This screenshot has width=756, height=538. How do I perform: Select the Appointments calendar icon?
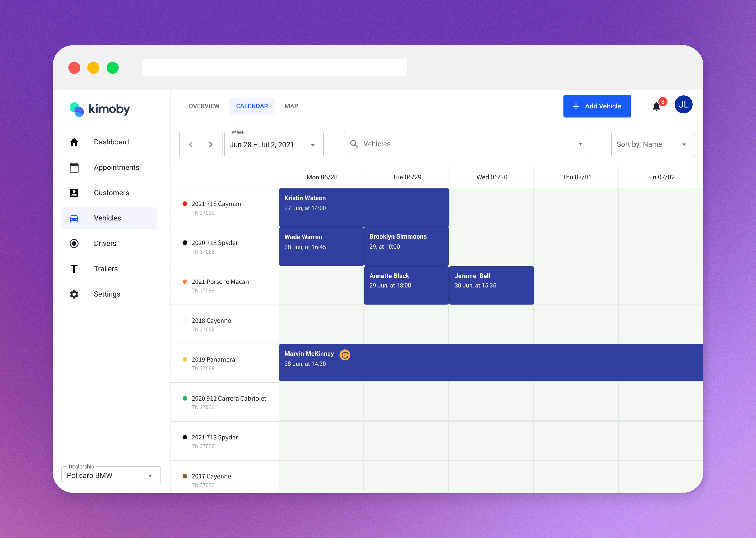(x=74, y=167)
